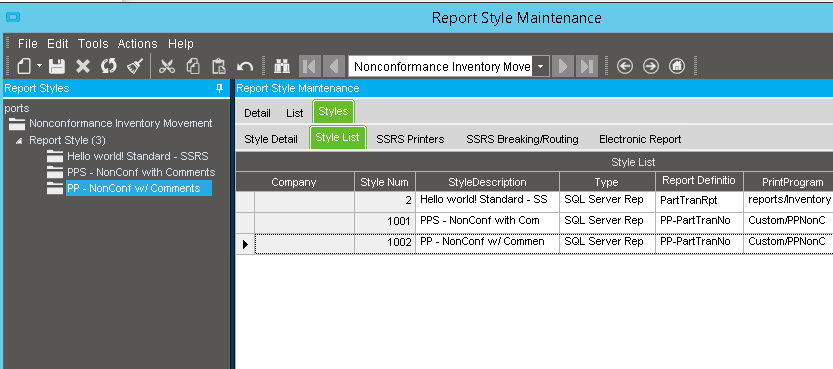Open the Tools menu

click(93, 44)
